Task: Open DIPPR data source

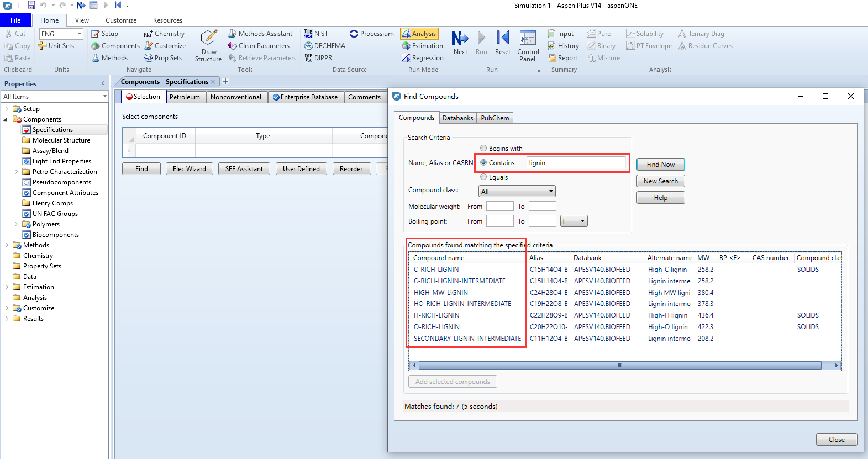Action: (x=318, y=58)
